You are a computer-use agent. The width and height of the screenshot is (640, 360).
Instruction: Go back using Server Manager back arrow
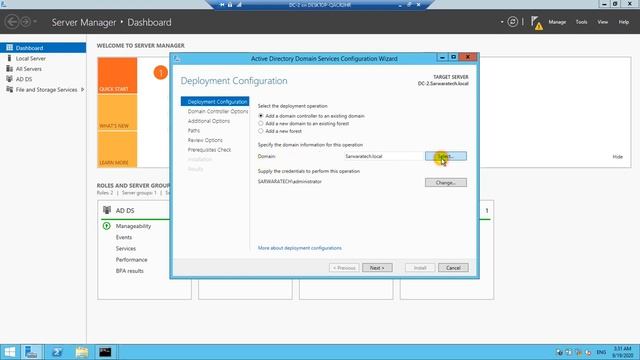pyautogui.click(x=12, y=22)
